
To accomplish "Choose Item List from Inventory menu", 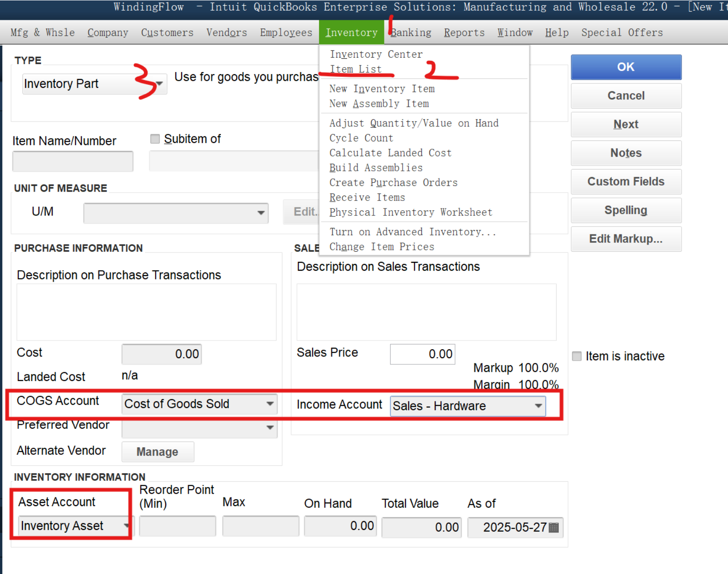I will coord(356,69).
